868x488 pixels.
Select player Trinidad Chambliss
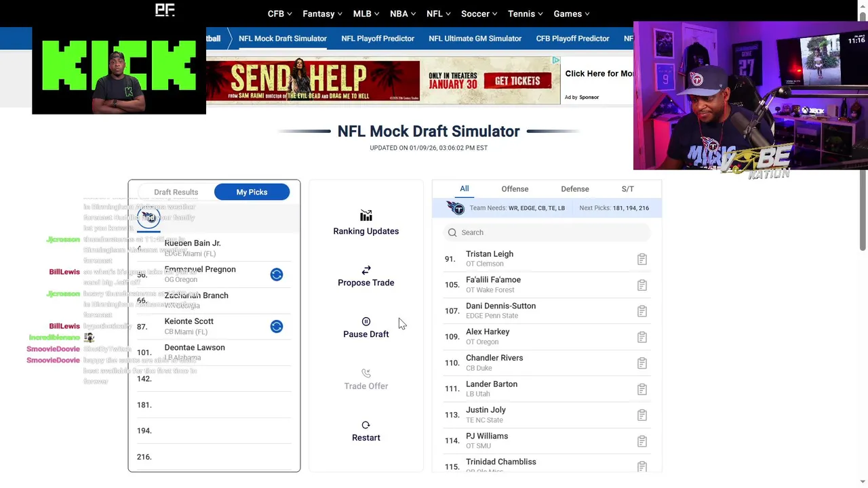pos(501,462)
